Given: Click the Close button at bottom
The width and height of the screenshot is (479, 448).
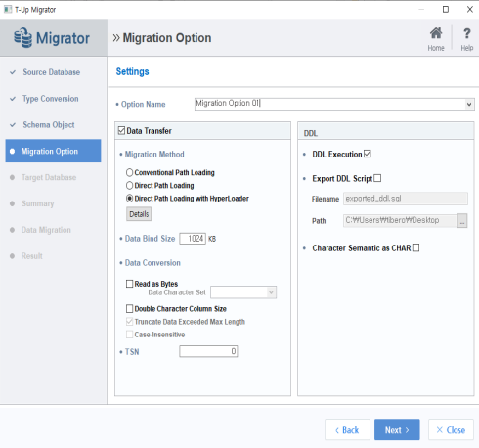Looking at the screenshot, I should [x=451, y=430].
